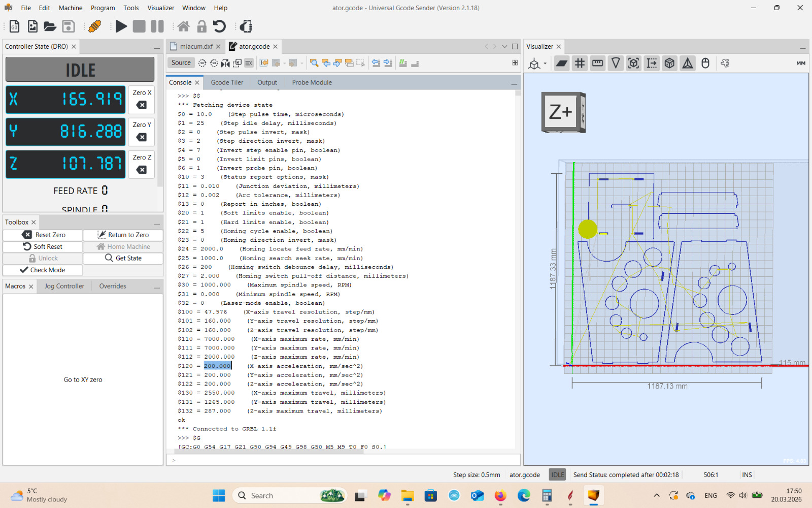Expand the editor tab list dropdown chevron

[504, 46]
